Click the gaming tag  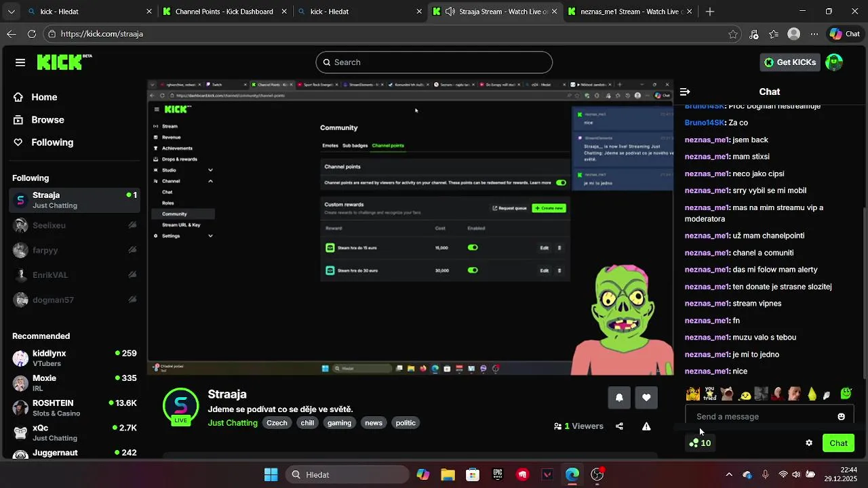pos(339,423)
